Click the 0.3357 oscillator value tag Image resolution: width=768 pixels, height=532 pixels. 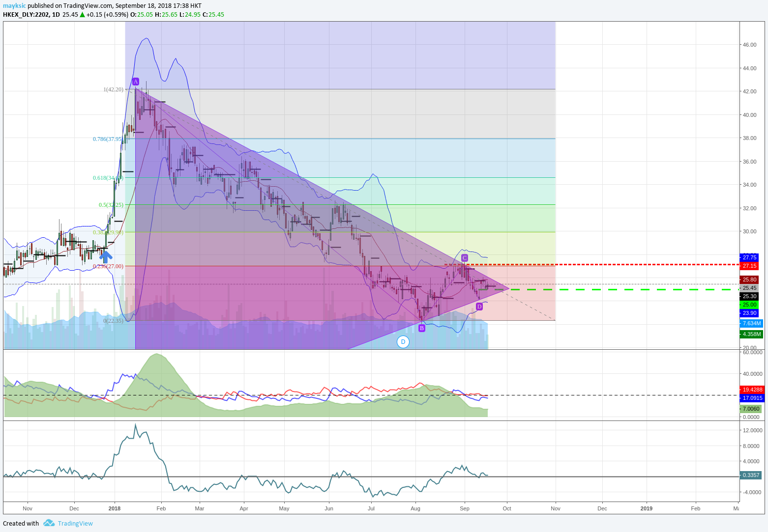click(x=751, y=475)
